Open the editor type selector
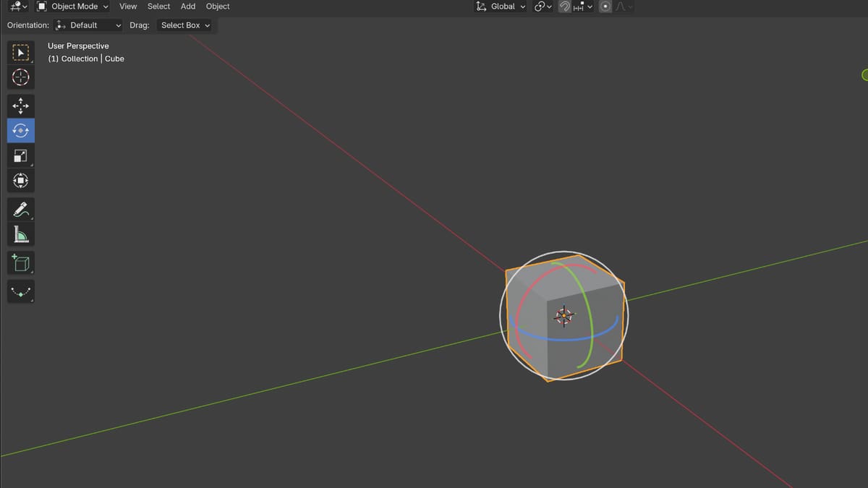The image size is (868, 488). tap(18, 7)
